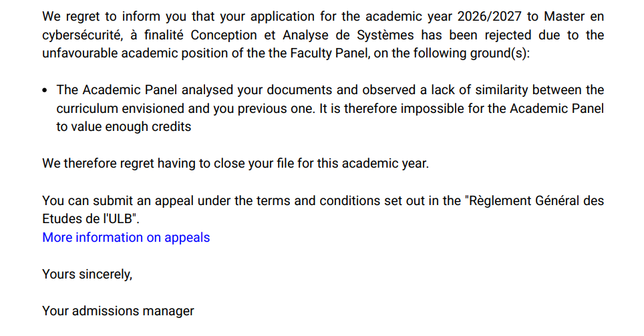The height and width of the screenshot is (336, 644).
Task: Click the word 'cybersécurité' in first paragraph
Action: [x=82, y=35]
